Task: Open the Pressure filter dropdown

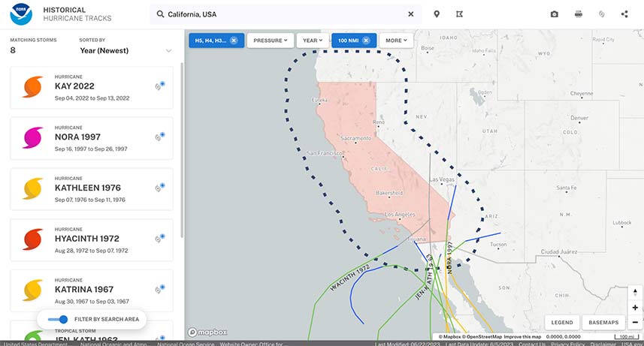Action: [271, 41]
